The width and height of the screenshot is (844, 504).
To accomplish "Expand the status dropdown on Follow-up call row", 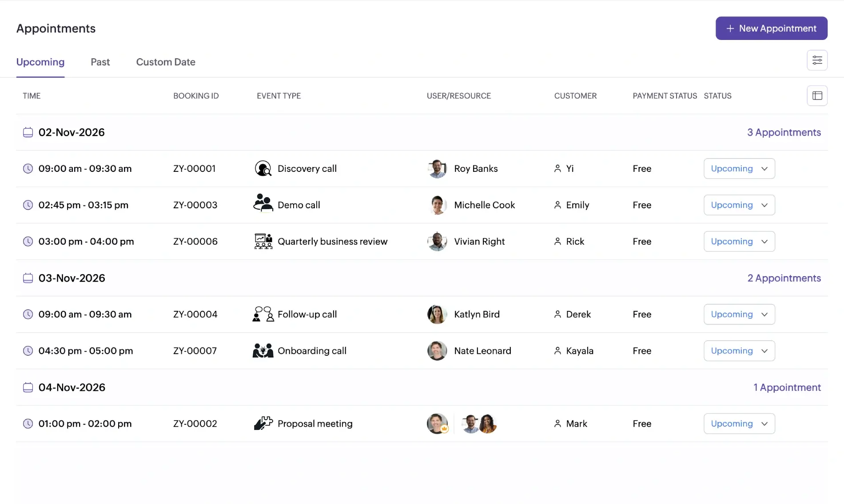I will [739, 314].
